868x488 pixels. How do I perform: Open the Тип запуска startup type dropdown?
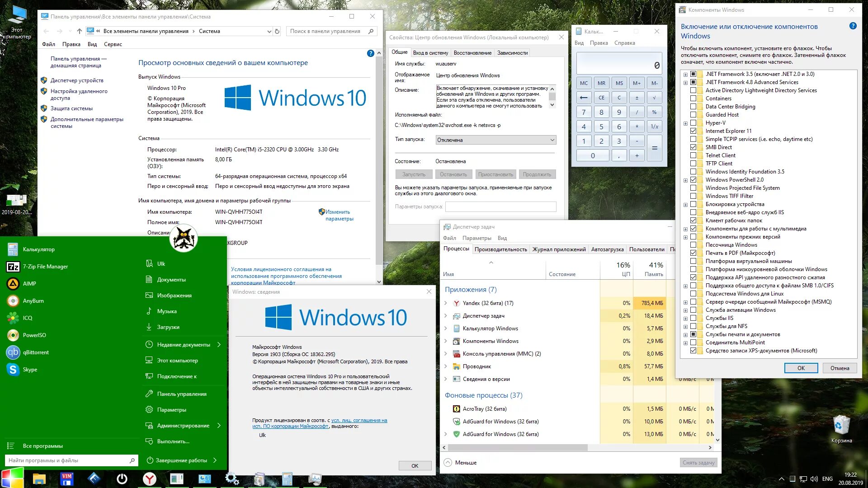495,140
